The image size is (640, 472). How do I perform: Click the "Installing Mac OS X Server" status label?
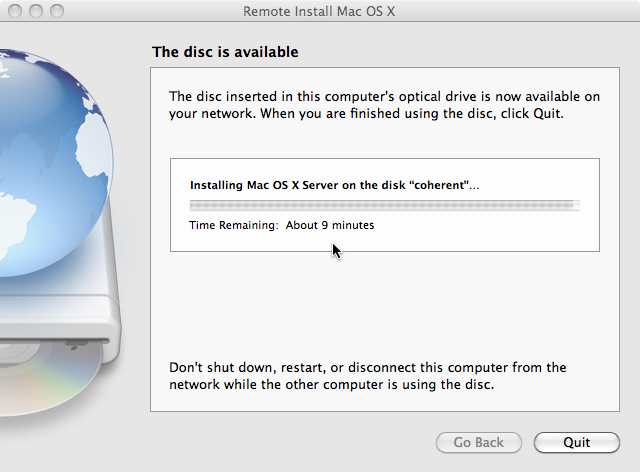[335, 185]
